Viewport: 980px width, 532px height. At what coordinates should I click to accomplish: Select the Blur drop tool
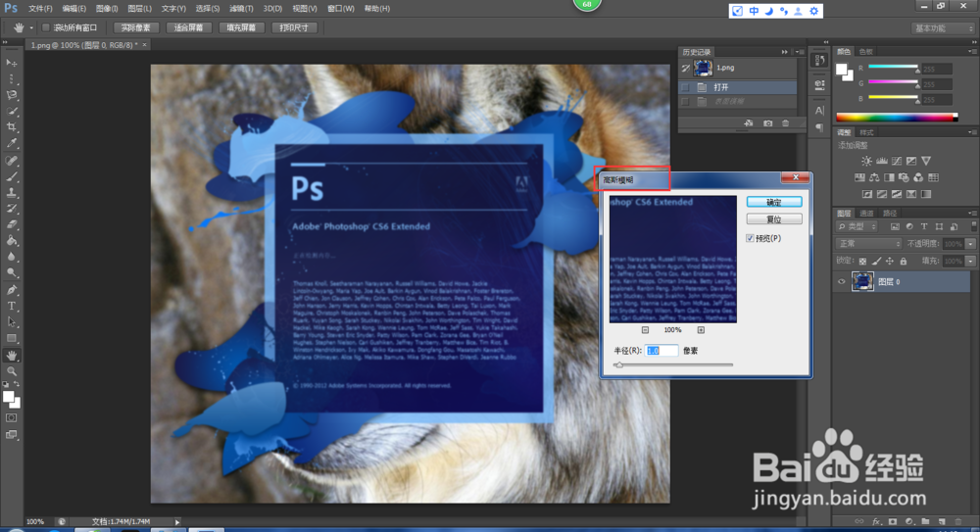12,257
